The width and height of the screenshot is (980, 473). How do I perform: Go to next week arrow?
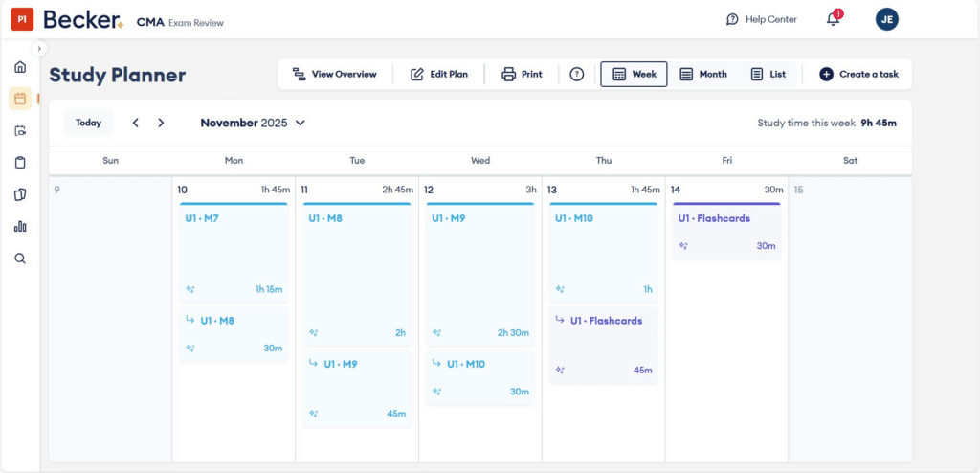[161, 123]
